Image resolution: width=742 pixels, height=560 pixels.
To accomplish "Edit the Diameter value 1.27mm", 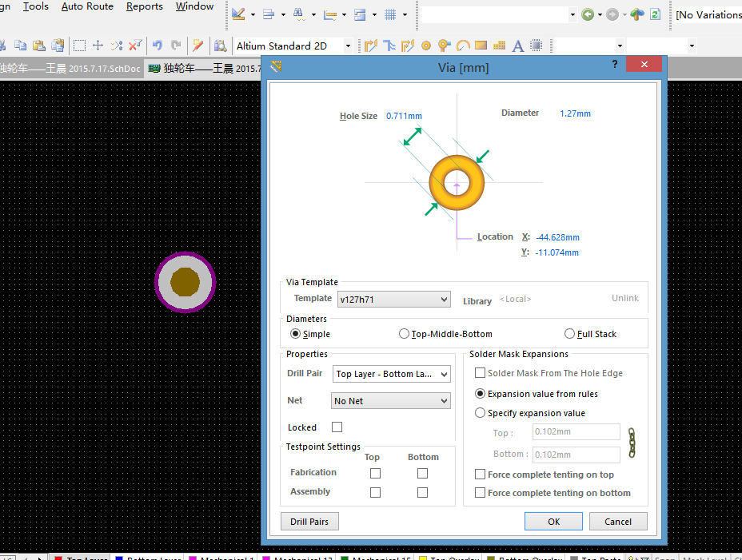I will click(x=575, y=113).
